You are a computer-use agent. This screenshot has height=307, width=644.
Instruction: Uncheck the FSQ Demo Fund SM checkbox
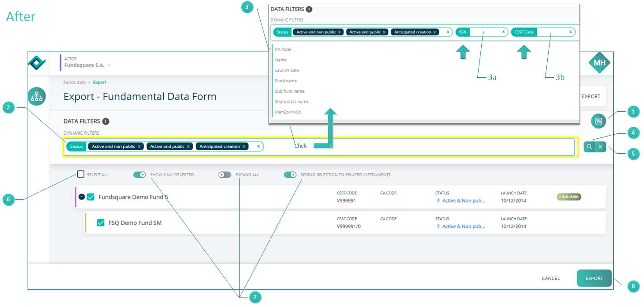click(101, 222)
